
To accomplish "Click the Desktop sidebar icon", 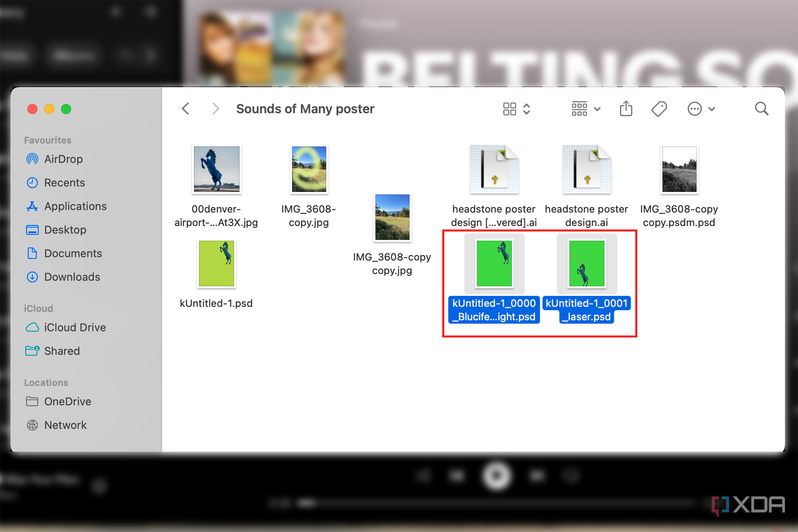I will [x=32, y=230].
